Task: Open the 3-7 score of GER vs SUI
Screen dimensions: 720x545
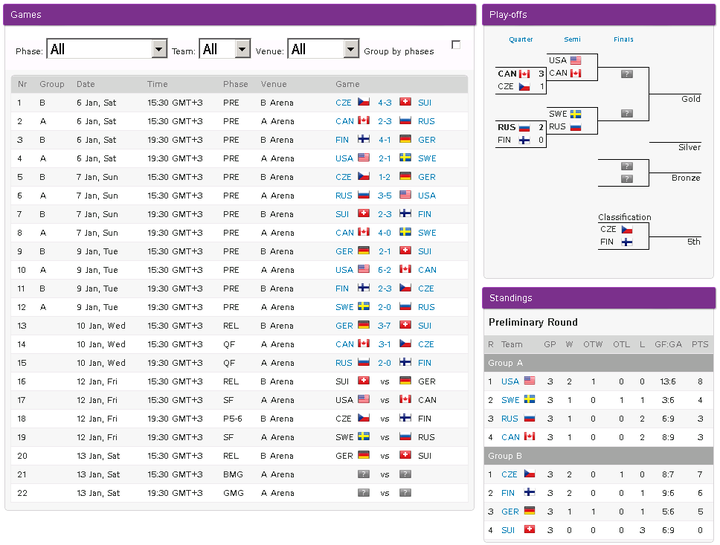Action: 384,326
